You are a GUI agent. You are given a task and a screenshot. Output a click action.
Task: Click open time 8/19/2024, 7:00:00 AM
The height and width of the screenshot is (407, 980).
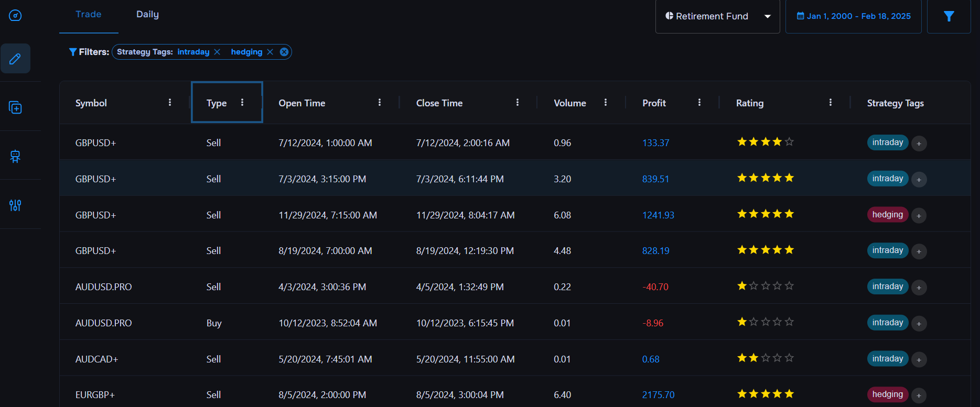(325, 251)
